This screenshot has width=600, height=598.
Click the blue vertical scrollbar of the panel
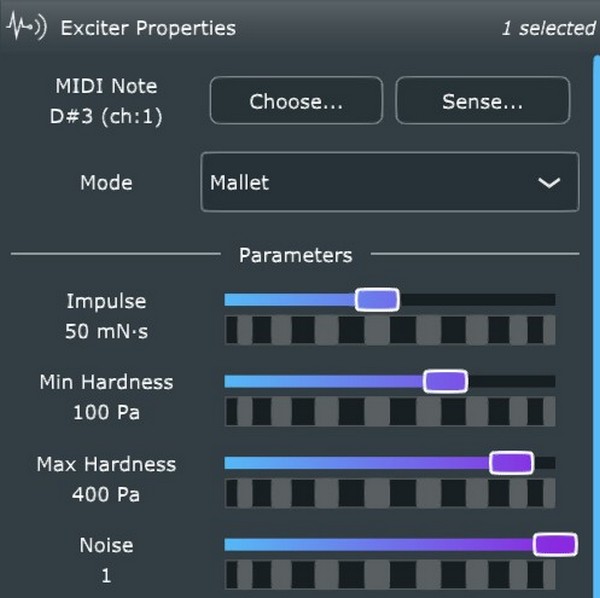coord(597,300)
